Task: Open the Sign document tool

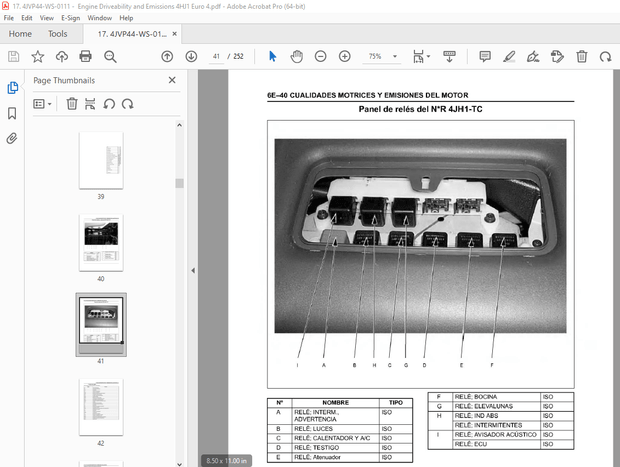Action: point(533,57)
